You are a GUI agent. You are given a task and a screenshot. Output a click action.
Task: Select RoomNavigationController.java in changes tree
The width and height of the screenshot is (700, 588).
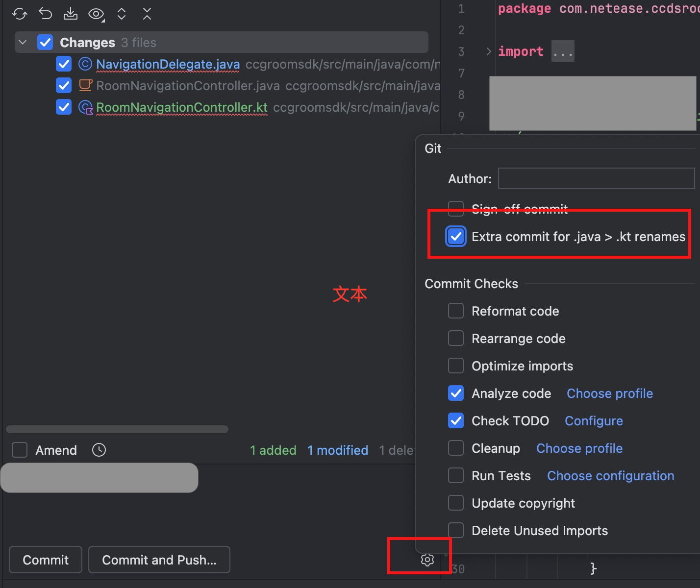tap(188, 86)
